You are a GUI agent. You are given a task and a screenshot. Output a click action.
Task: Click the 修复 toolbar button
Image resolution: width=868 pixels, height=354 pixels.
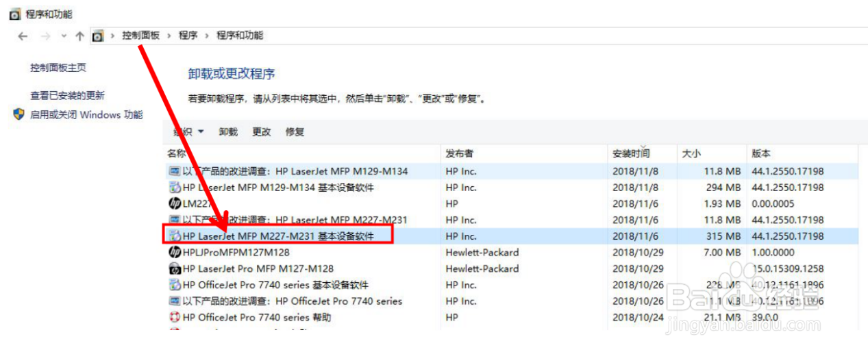(295, 131)
